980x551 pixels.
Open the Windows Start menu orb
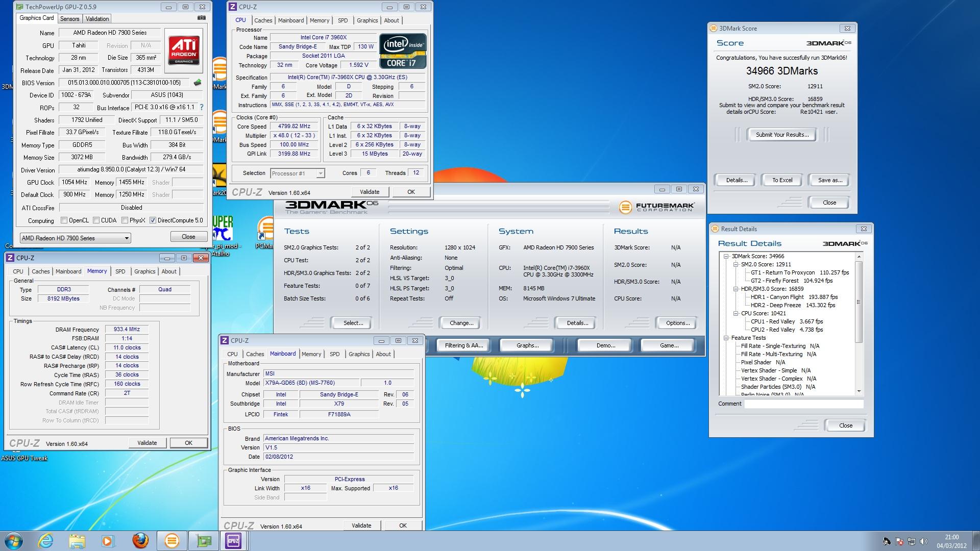click(14, 541)
